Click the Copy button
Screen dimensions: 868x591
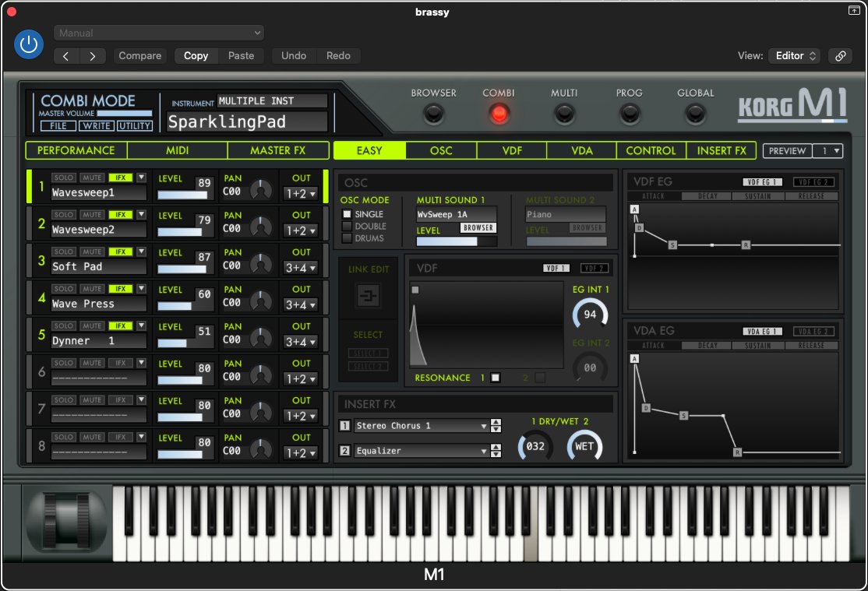point(196,56)
